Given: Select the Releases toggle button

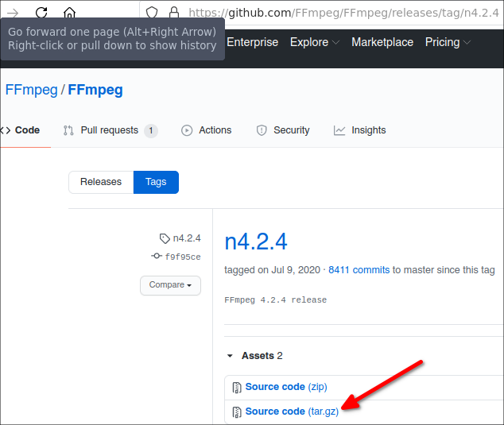Looking at the screenshot, I should tap(101, 182).
